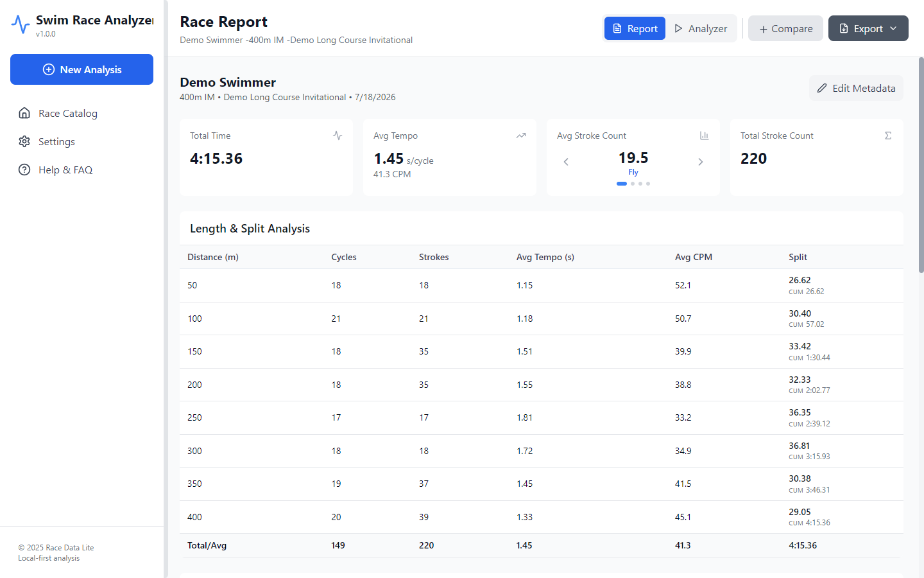Click the Avg CPM column header

click(x=694, y=257)
